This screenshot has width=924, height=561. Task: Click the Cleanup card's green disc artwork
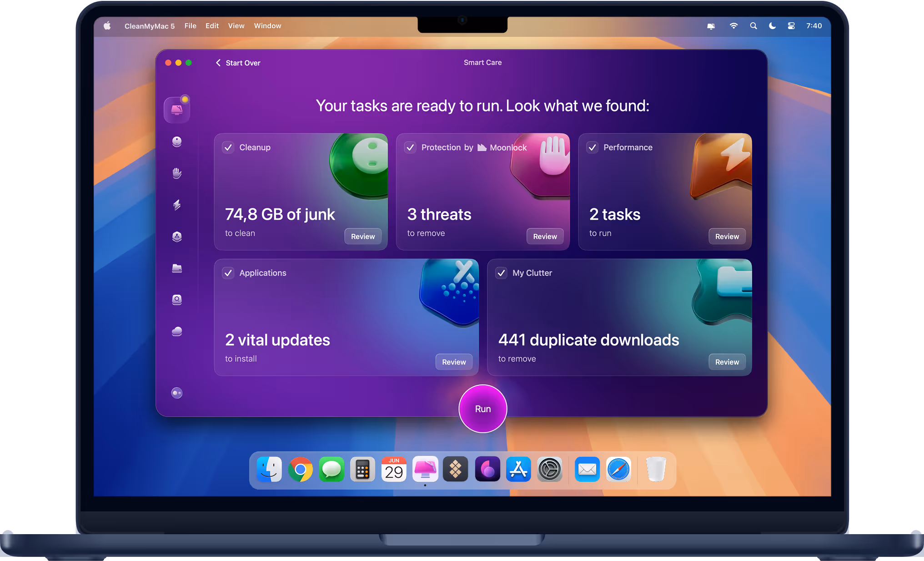pos(359,166)
